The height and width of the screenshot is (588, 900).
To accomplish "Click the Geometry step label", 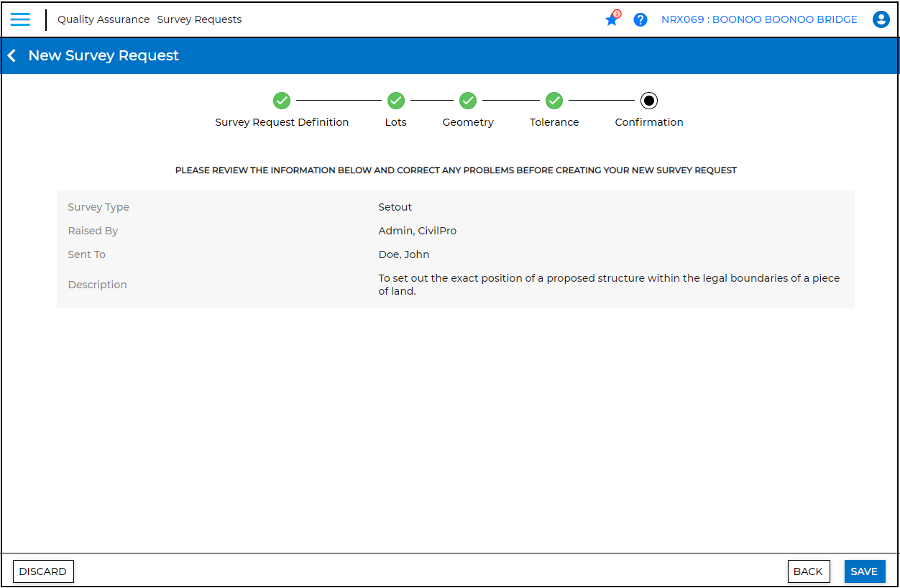I will [x=468, y=122].
